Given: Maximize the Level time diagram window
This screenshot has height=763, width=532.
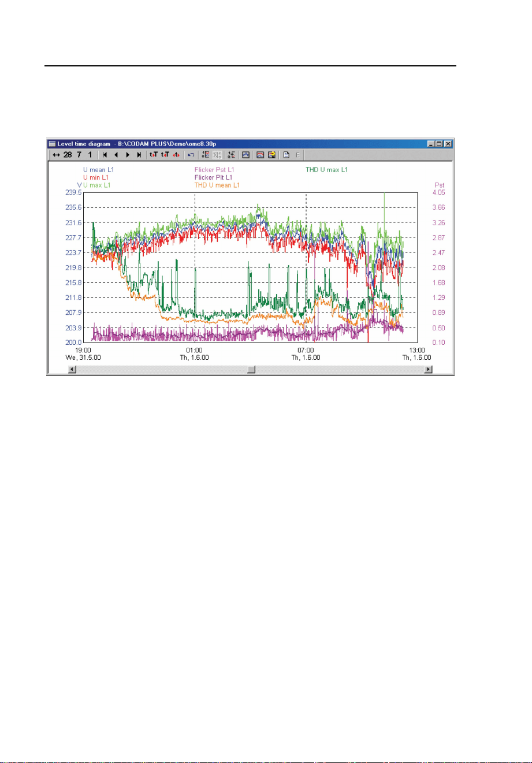Looking at the screenshot, I should (x=438, y=143).
